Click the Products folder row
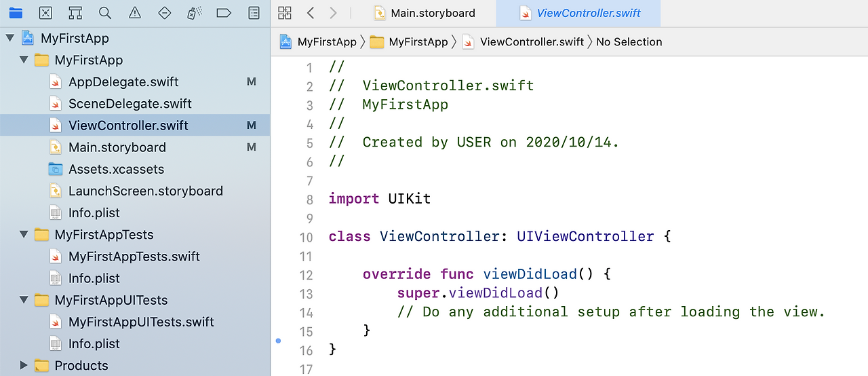 tap(134, 366)
